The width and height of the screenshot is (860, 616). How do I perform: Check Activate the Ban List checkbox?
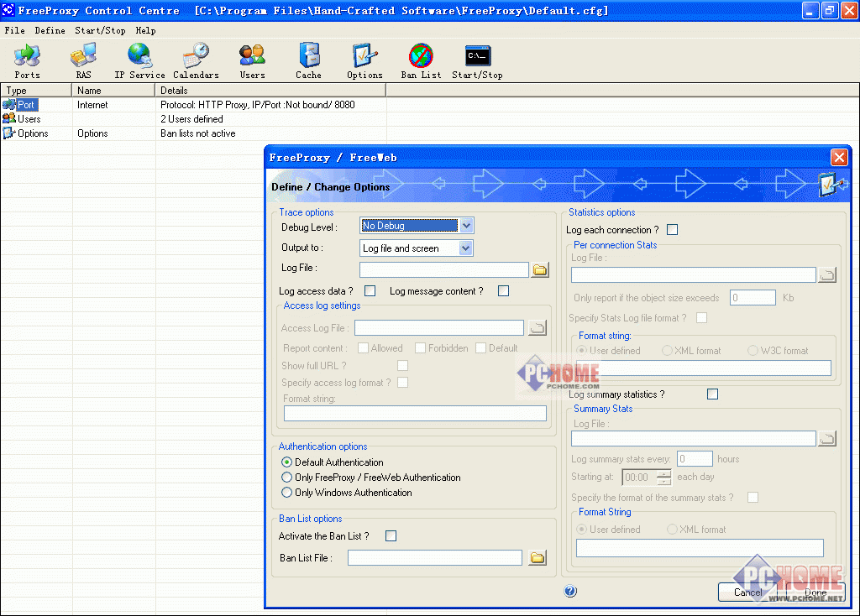391,536
